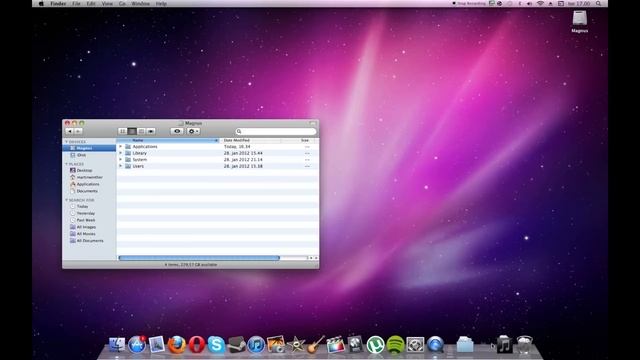Open the Apple menu
Viewport: 640px width, 360px height.
click(x=41, y=4)
